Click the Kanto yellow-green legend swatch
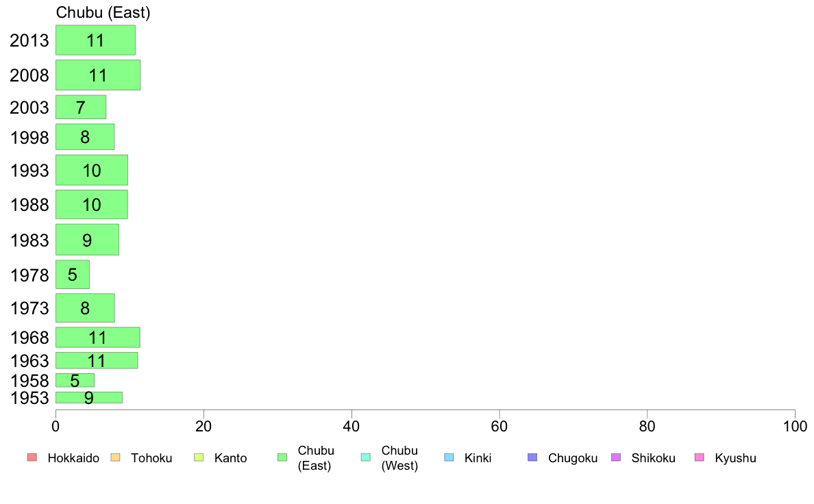The height and width of the screenshot is (504, 814). (199, 457)
